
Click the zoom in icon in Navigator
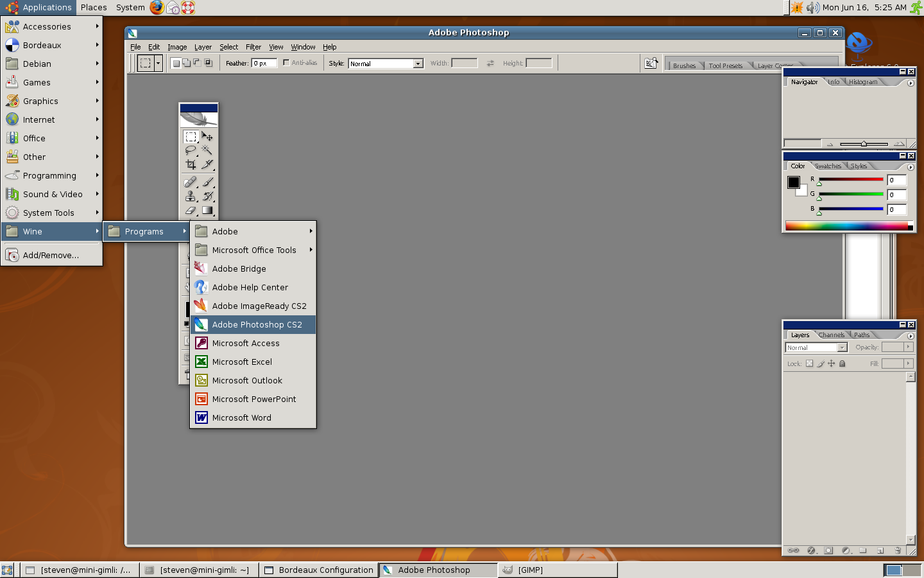click(899, 144)
